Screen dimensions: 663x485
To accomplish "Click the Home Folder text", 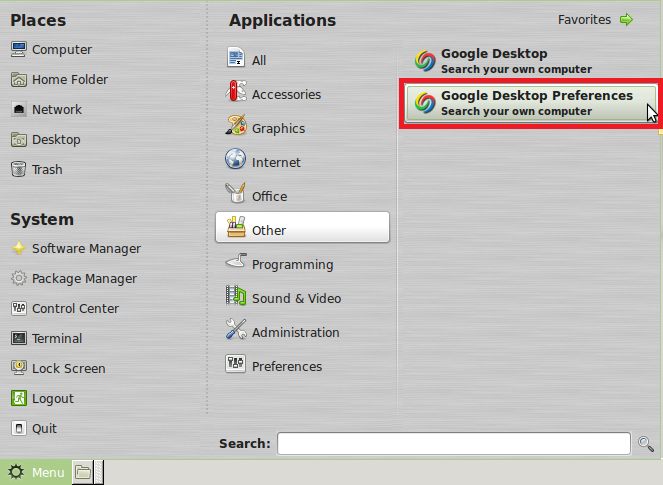I will pos(70,79).
